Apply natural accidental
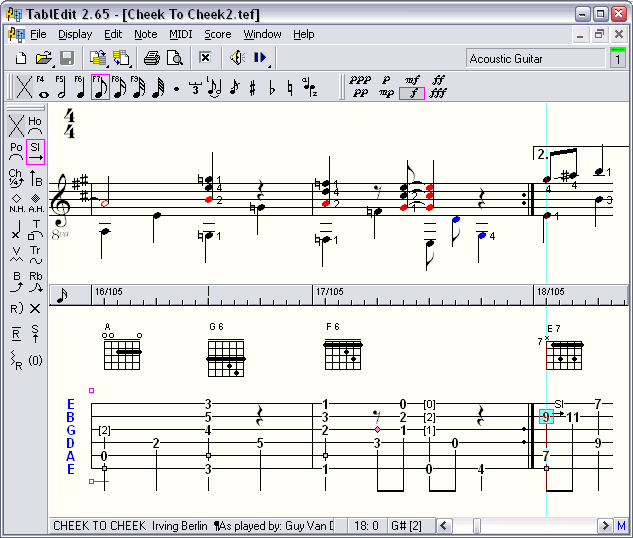The image size is (633, 538). [x=290, y=88]
